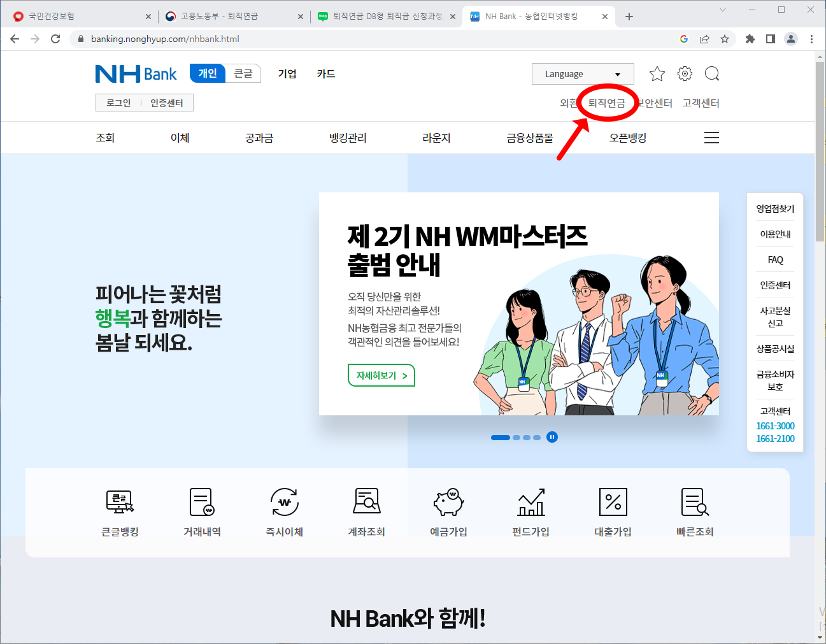The width and height of the screenshot is (826, 644).
Task: Open the Chrome three-dot menu
Action: pos(811,39)
